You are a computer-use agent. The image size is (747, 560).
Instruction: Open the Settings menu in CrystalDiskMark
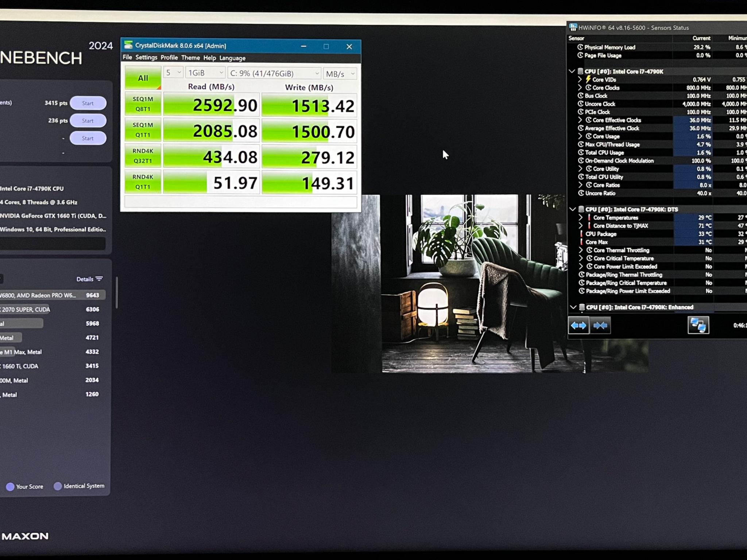[x=146, y=57]
